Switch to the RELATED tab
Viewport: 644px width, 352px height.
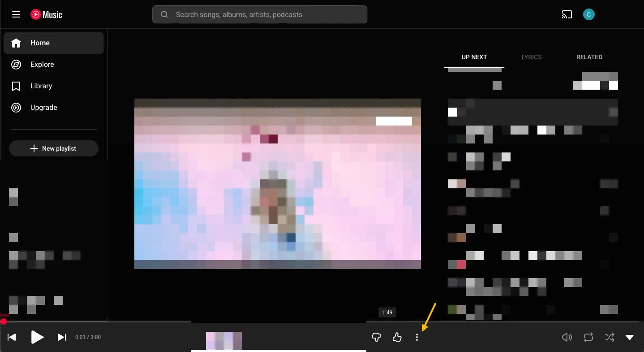(x=589, y=57)
